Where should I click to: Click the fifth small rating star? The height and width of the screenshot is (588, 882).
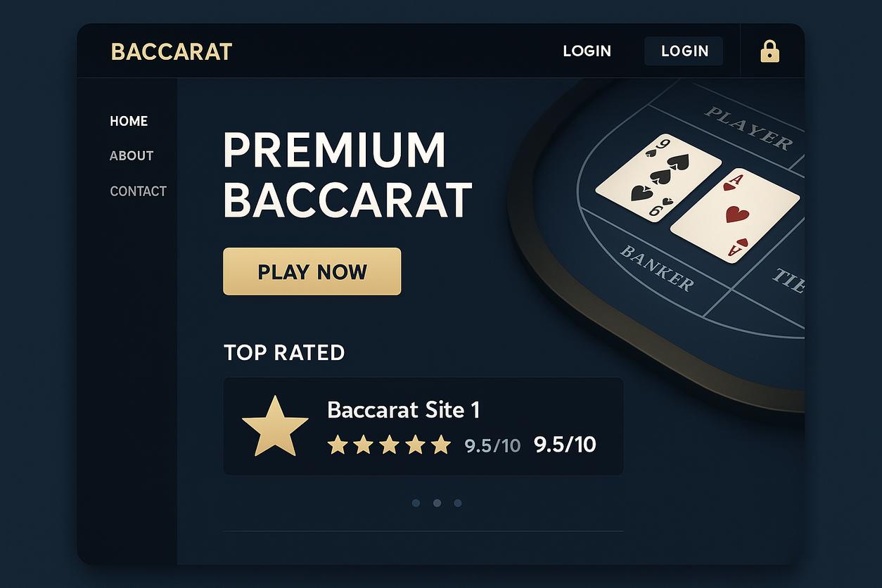pos(440,445)
